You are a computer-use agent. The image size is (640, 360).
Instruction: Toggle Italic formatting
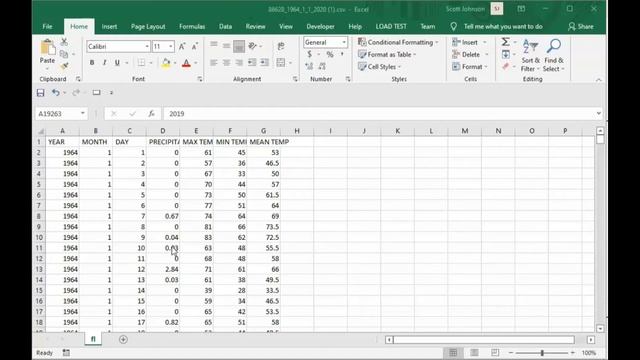pos(104,62)
